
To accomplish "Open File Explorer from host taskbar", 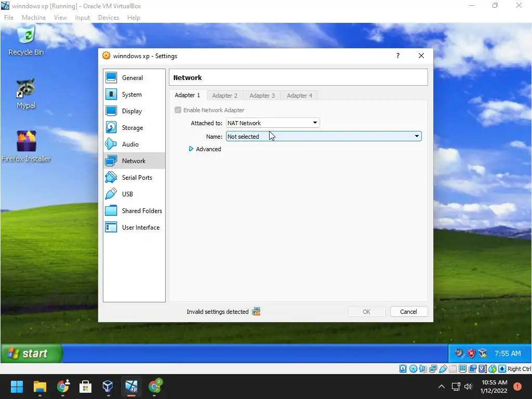I will click(39, 387).
